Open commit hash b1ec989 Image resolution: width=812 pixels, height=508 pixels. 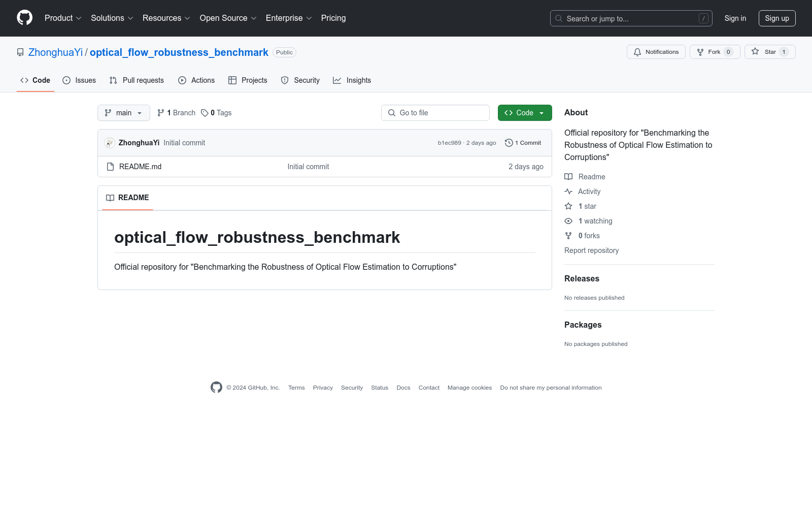point(450,143)
